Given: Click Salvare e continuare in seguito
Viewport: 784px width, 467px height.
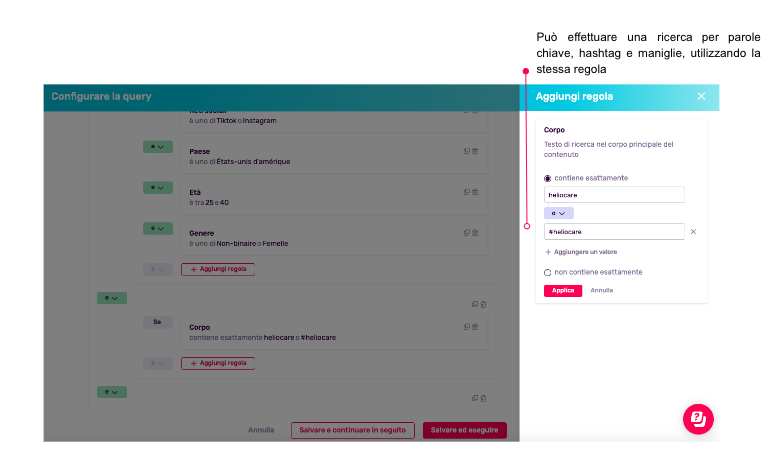Looking at the screenshot, I should 352,430.
